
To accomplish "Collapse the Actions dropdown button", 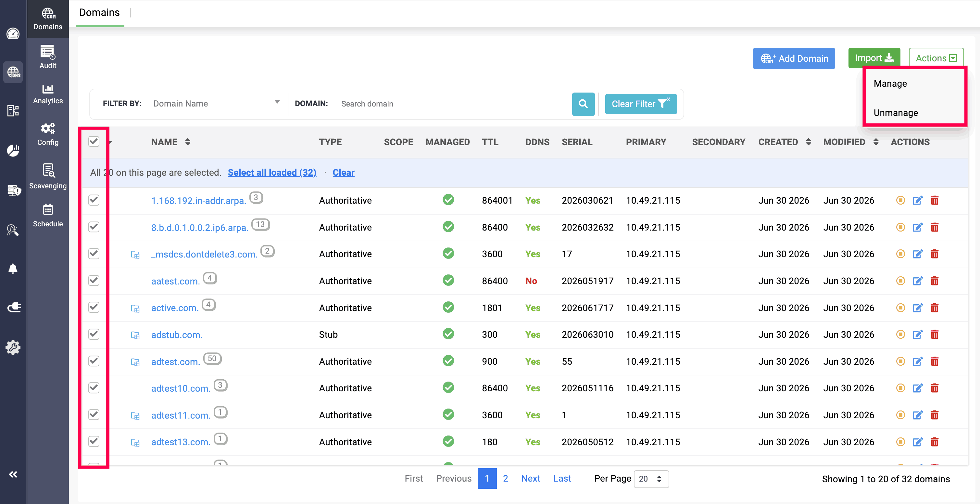I will (x=936, y=58).
